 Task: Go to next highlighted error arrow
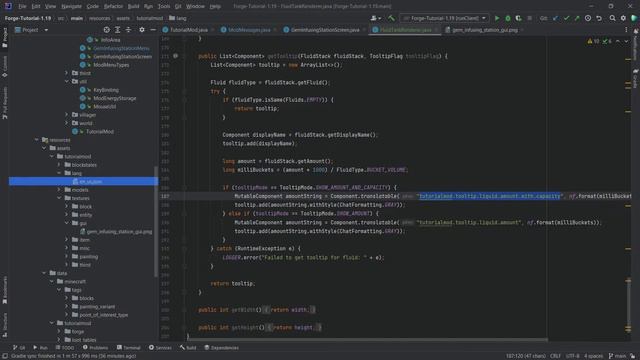tap(626, 41)
